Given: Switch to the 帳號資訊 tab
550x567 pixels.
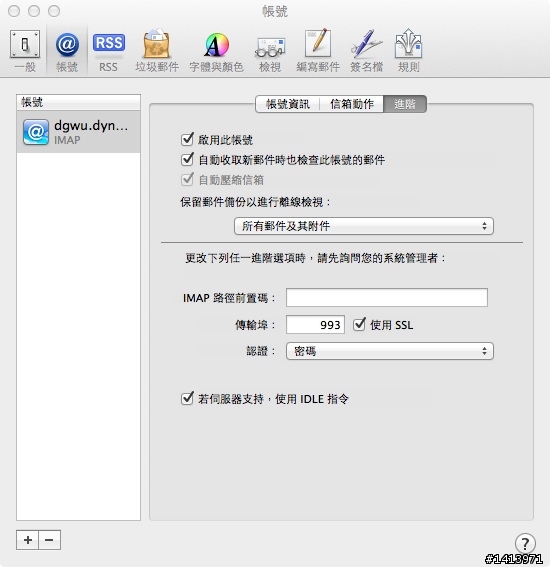Looking at the screenshot, I should [287, 104].
